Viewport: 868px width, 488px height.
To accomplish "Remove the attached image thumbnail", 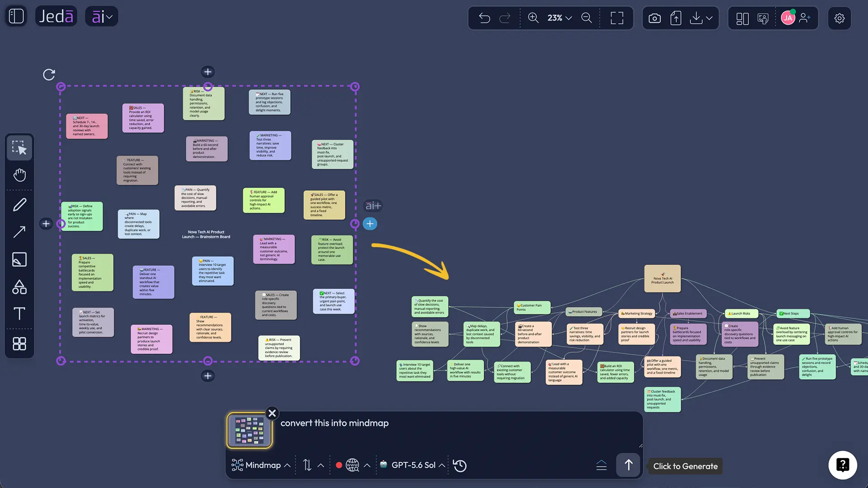I will [272, 413].
